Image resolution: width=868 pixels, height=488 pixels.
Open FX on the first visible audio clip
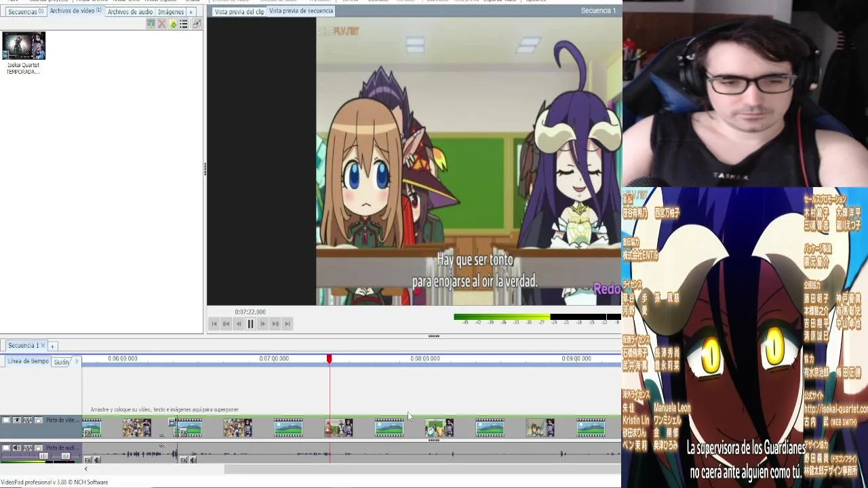(x=87, y=460)
